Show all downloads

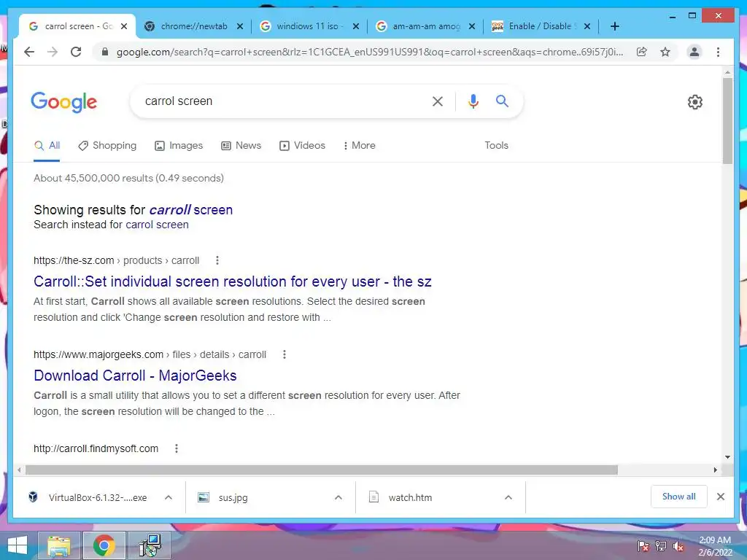tap(679, 497)
